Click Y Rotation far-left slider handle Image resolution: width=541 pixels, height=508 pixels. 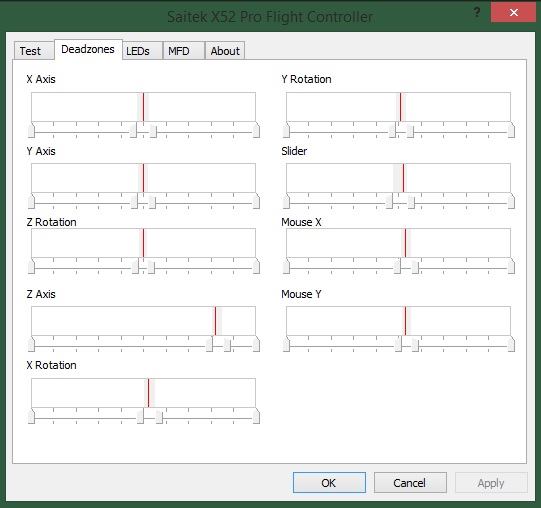click(286, 130)
